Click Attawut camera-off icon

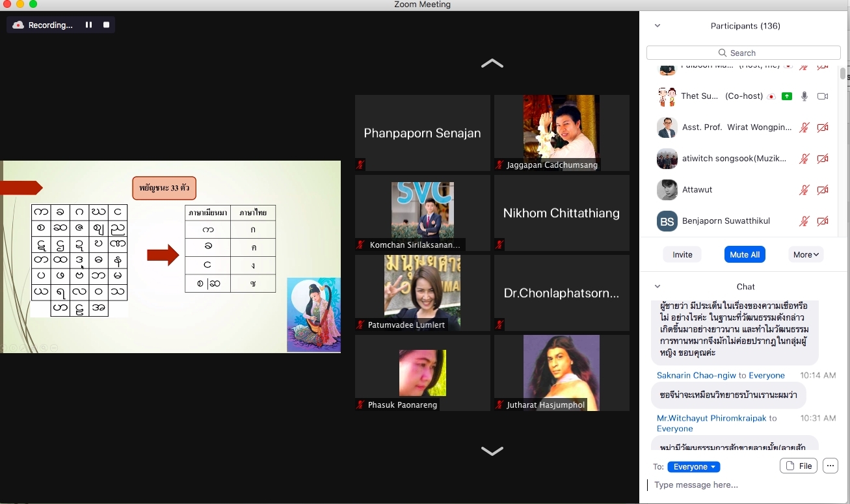[x=823, y=190]
